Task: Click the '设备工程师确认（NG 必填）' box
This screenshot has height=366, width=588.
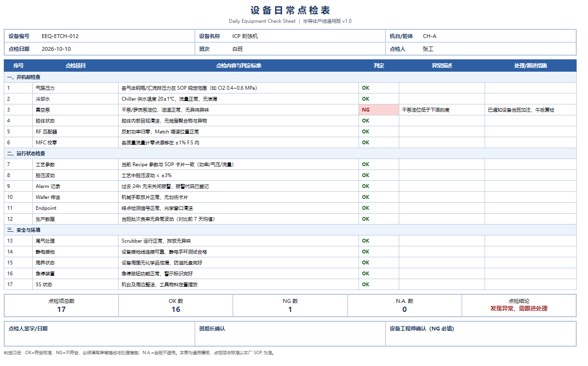Action: click(x=481, y=334)
